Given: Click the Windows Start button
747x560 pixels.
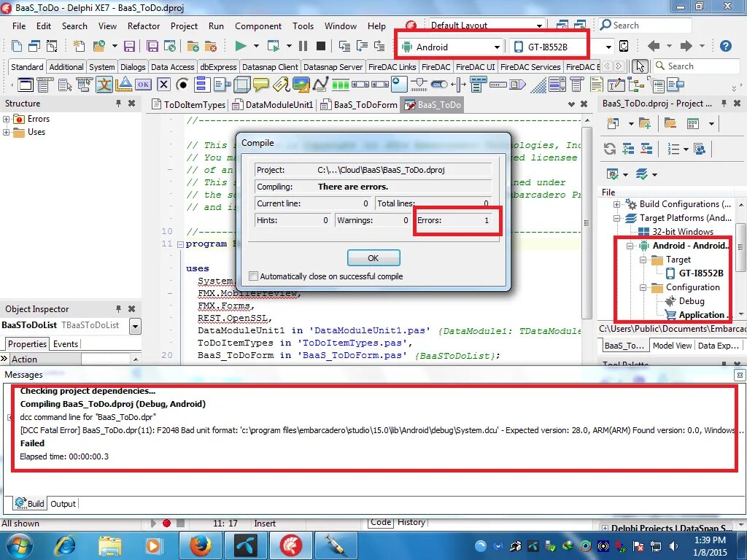Looking at the screenshot, I should tap(19, 545).
